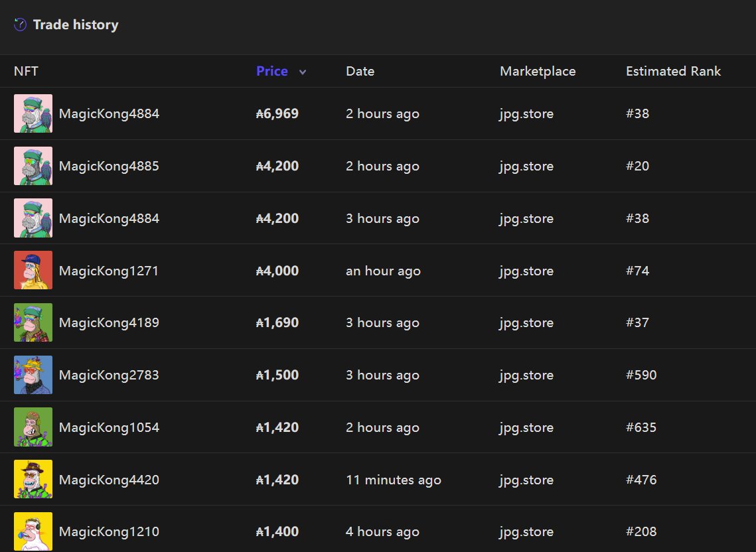Toggle the Price sort direction chevron
This screenshot has height=552, width=756.
pos(302,72)
